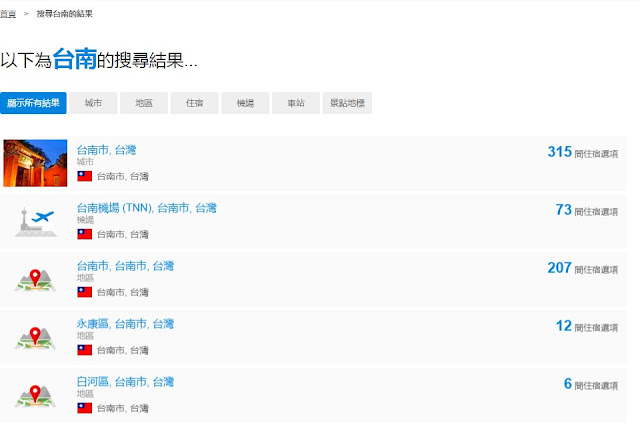Click map pin icon beside 白河區
The height and width of the screenshot is (425, 640).
tap(35, 396)
